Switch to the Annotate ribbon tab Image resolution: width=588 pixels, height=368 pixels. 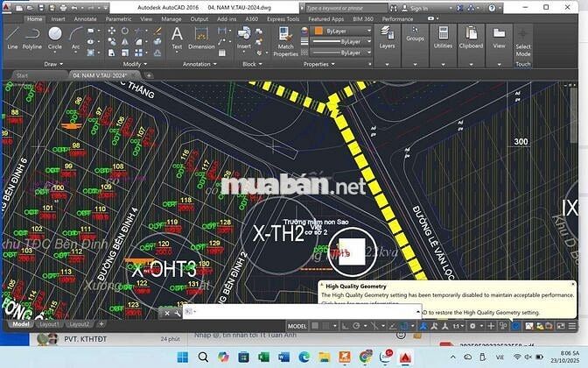tap(85, 18)
